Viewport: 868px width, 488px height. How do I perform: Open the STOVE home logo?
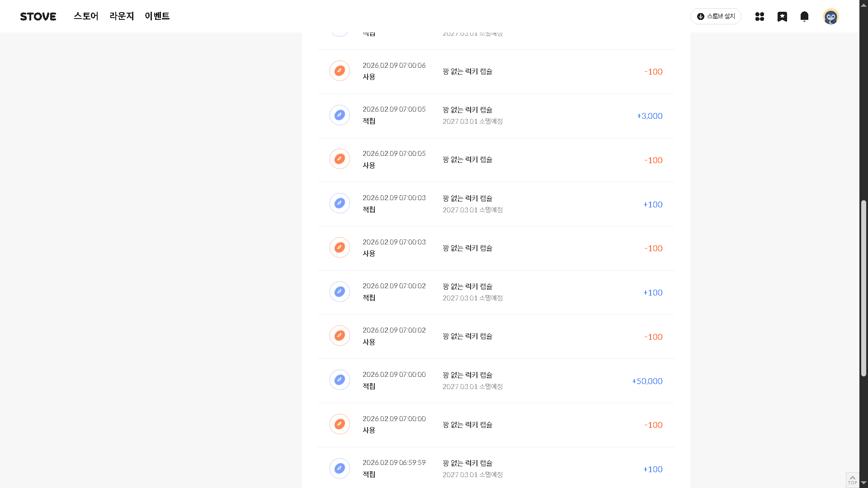38,17
